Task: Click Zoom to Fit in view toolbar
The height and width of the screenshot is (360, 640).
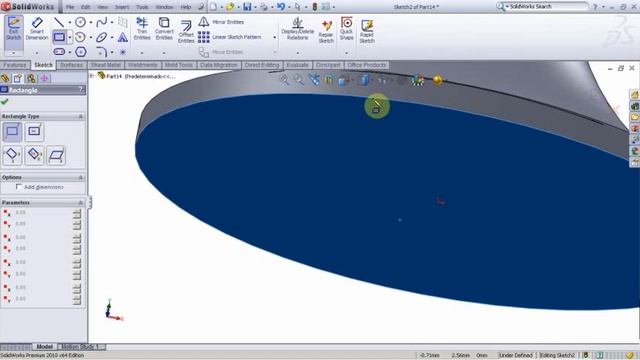Action: (284, 80)
